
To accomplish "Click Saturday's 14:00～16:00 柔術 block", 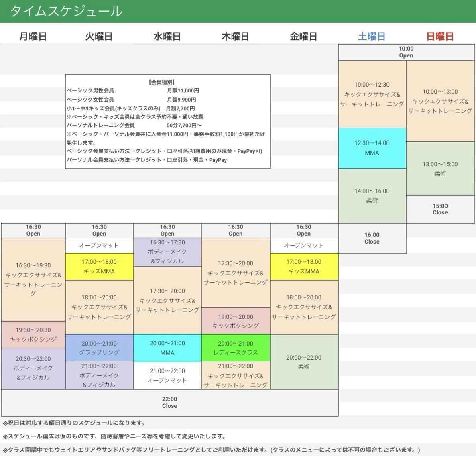I will point(372,195).
